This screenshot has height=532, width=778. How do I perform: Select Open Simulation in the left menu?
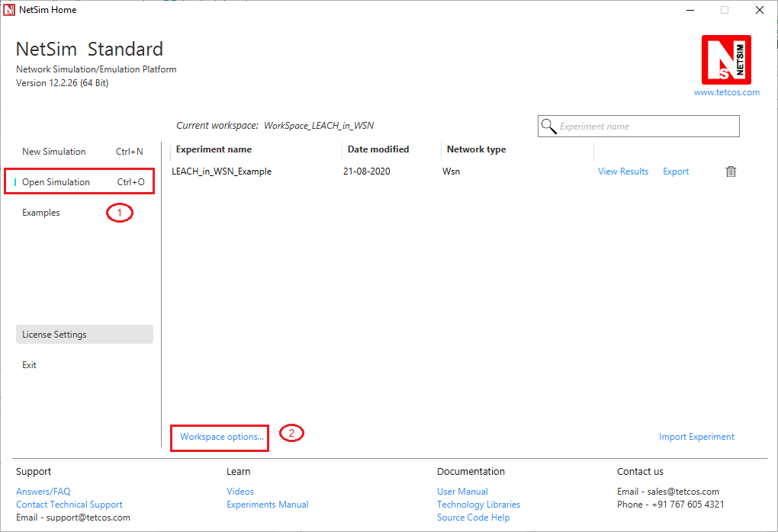point(82,182)
